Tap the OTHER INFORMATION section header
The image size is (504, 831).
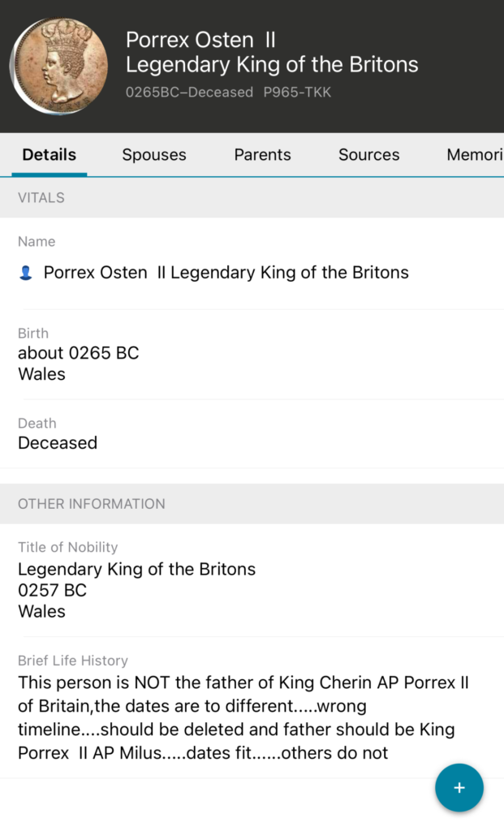point(92,504)
